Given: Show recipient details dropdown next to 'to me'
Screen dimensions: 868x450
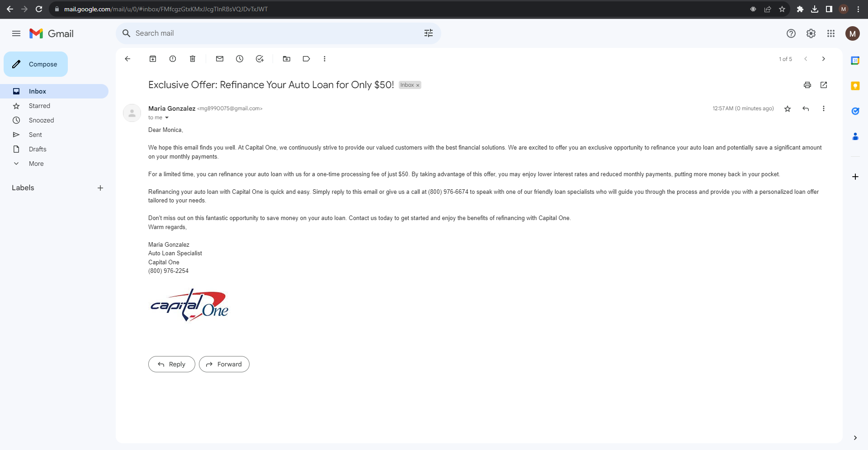Looking at the screenshot, I should tap(167, 118).
